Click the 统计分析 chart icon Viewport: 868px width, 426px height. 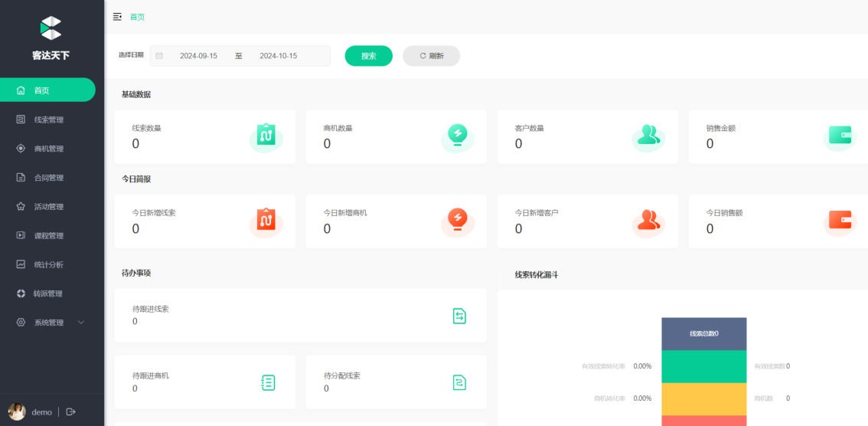click(x=21, y=264)
